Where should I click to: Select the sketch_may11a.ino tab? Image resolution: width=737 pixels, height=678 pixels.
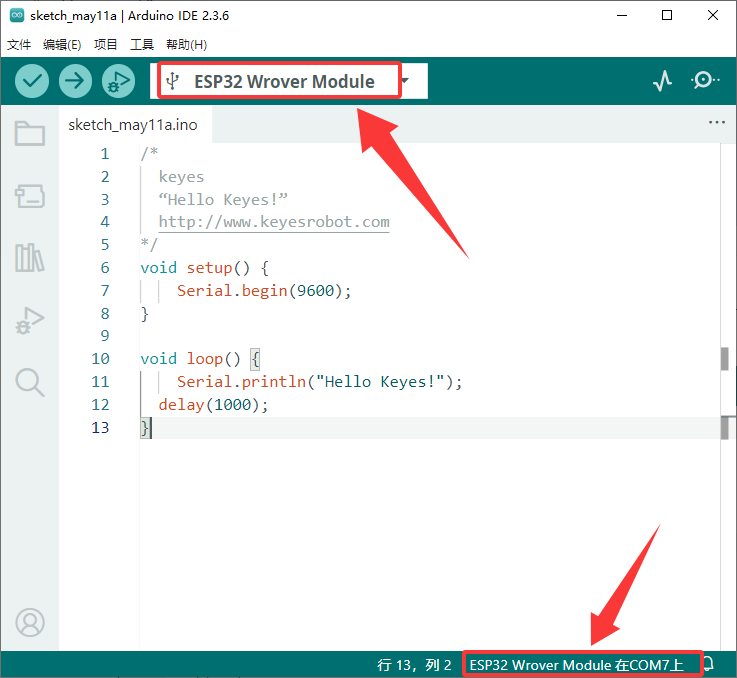[x=133, y=125]
